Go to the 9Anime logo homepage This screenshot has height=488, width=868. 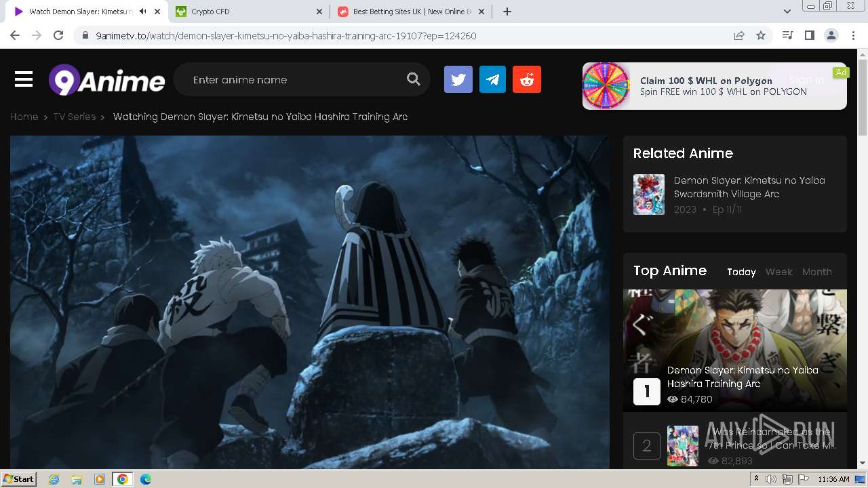click(106, 80)
